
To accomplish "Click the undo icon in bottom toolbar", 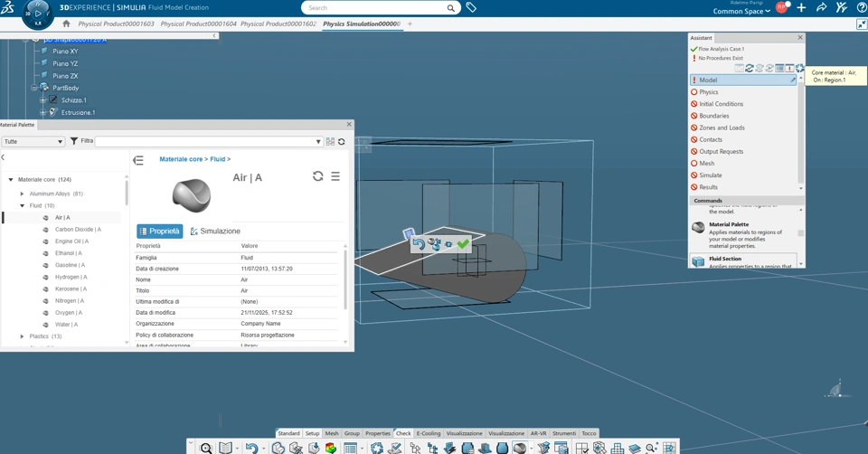I will tap(251, 448).
